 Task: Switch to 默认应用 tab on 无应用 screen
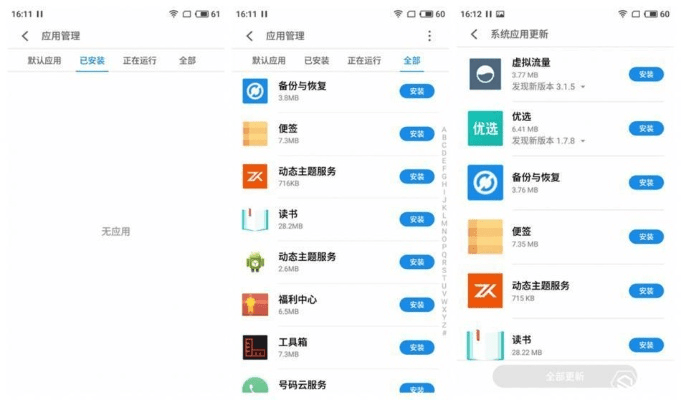coord(44,60)
